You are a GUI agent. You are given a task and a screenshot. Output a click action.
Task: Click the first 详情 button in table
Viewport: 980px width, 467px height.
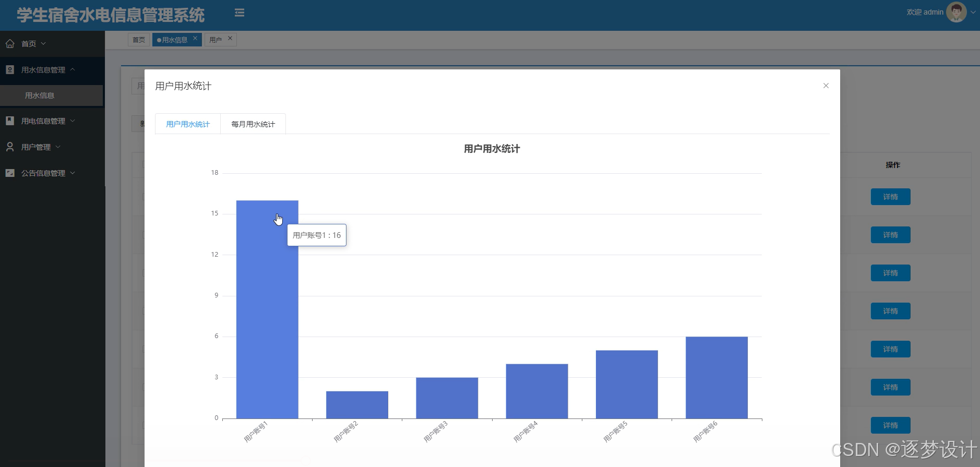click(890, 197)
